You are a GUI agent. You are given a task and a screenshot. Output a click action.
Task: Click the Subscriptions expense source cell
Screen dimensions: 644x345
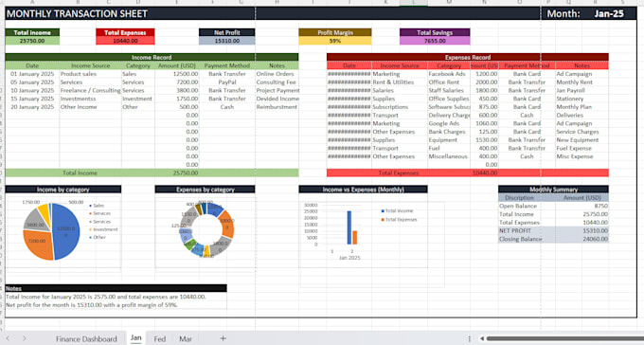click(400, 107)
